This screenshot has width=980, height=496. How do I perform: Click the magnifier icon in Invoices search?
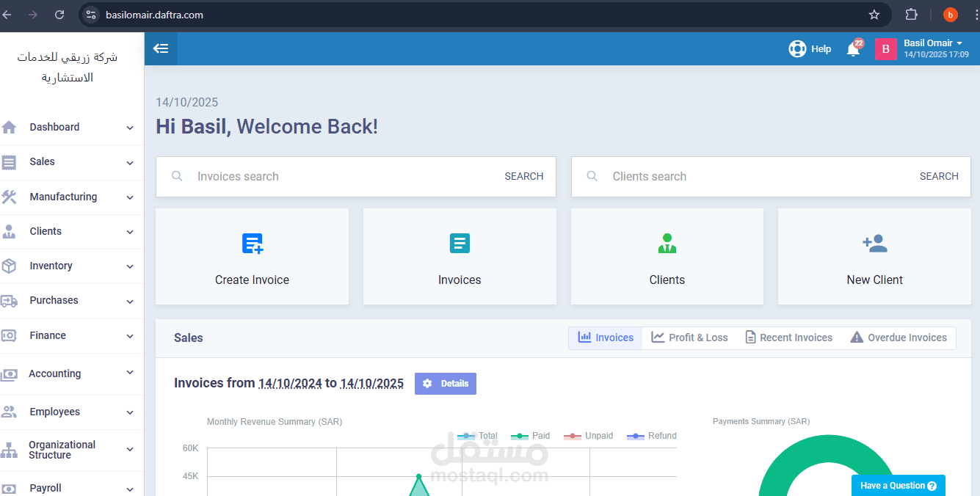click(177, 176)
